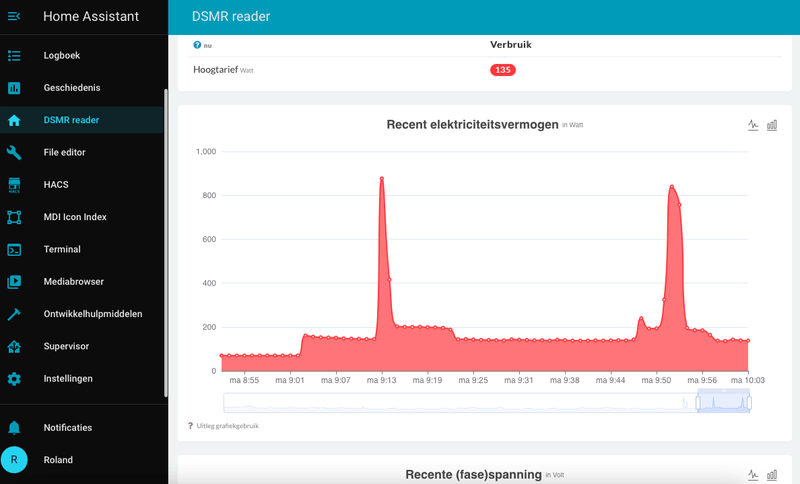Click the second peak data point near 9:52
Screen dimensions: 800x484
[x=672, y=187]
